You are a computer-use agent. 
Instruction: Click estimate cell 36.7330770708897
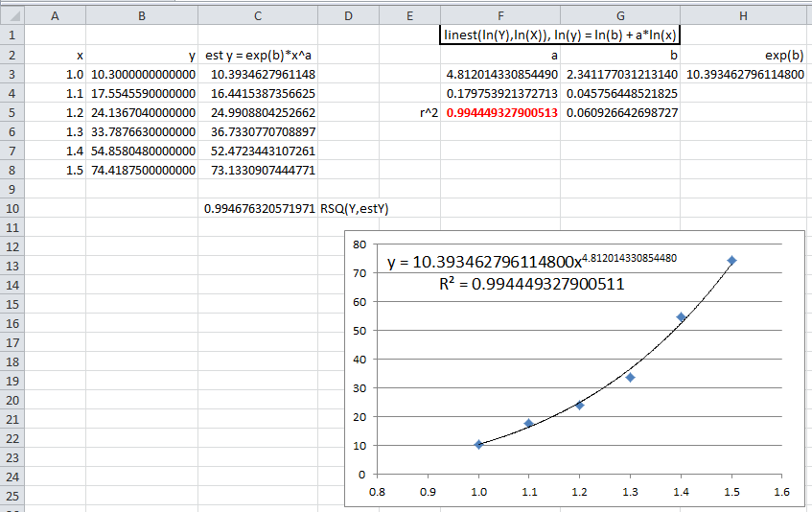click(x=257, y=131)
